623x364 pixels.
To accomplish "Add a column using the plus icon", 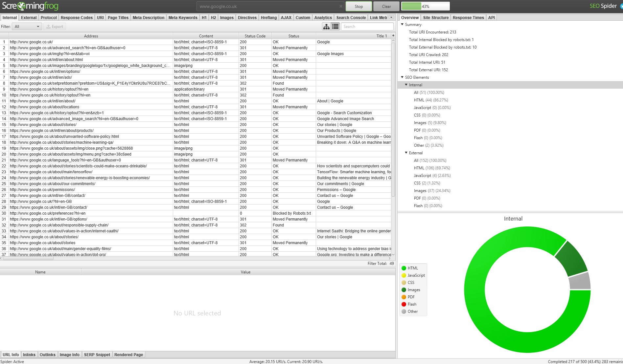I will 393,35.
